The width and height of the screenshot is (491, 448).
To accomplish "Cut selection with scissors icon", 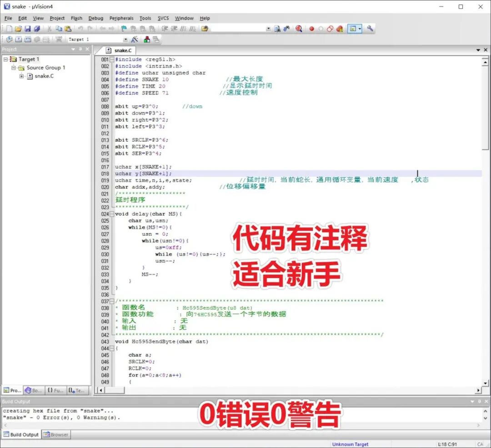I will (50, 29).
